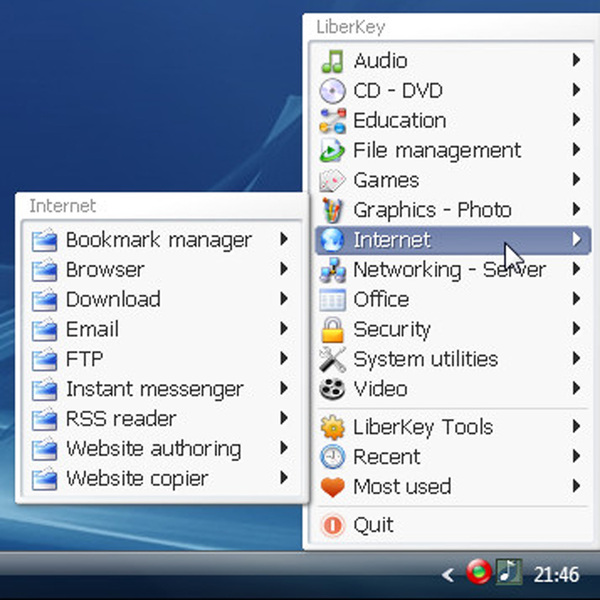
Task: Click the Recent clock icon
Action: pyautogui.click(x=332, y=457)
